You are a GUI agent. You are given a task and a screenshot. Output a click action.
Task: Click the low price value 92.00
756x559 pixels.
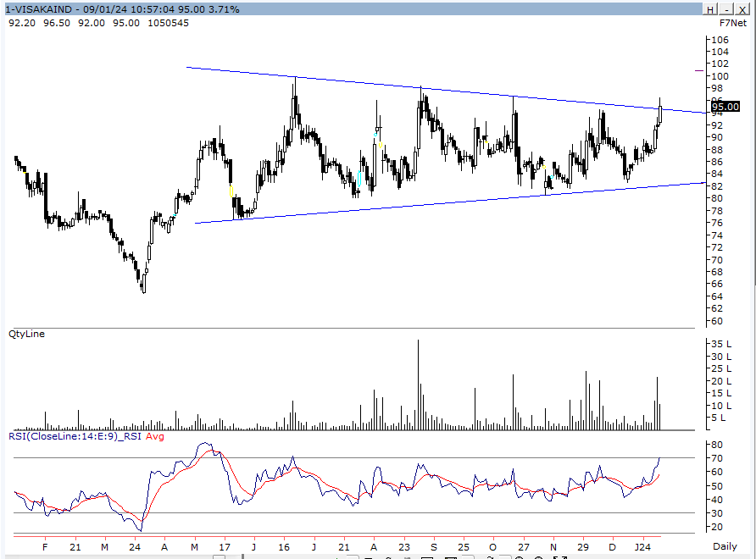tap(92, 23)
